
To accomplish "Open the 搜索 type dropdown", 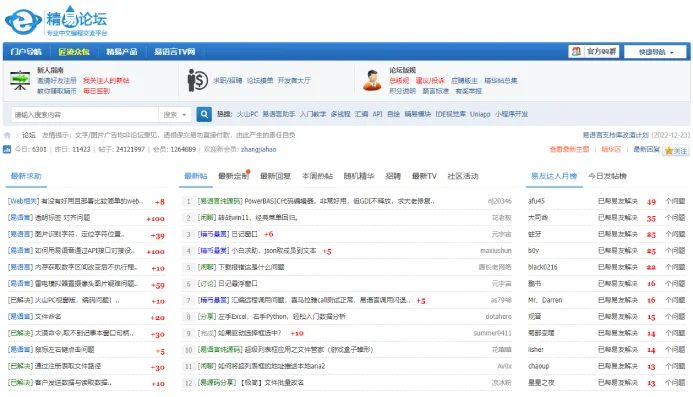I will [175, 115].
